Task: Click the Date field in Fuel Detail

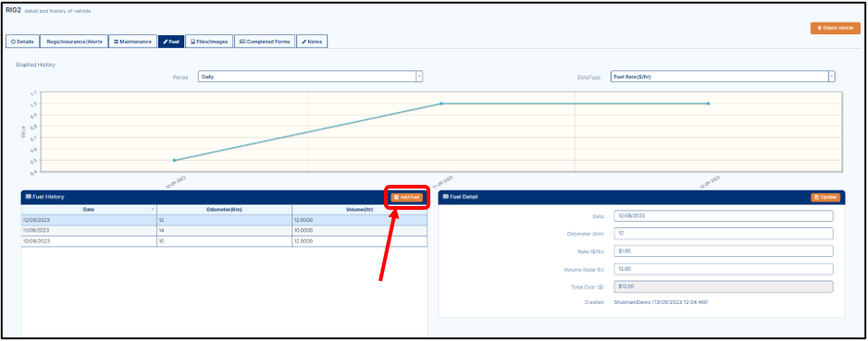Action: pyautogui.click(x=724, y=215)
